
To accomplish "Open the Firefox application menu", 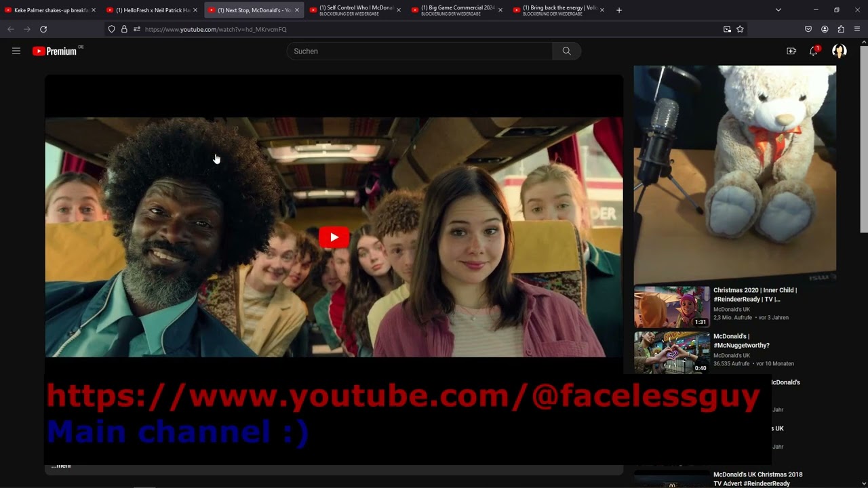I will 857,29.
